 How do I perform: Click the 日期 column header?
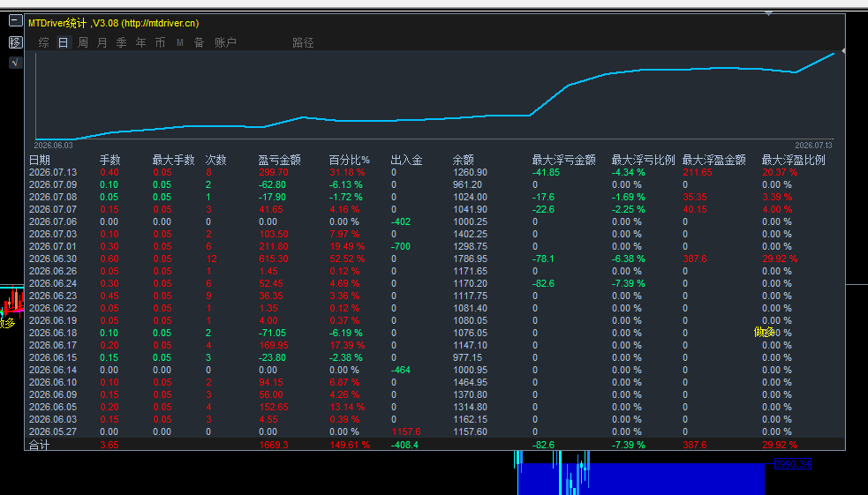tap(40, 160)
